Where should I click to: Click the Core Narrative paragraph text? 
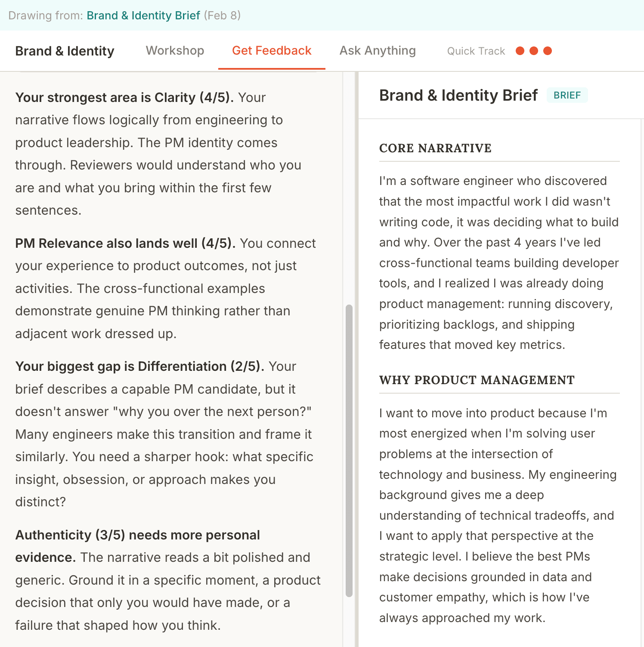499,263
